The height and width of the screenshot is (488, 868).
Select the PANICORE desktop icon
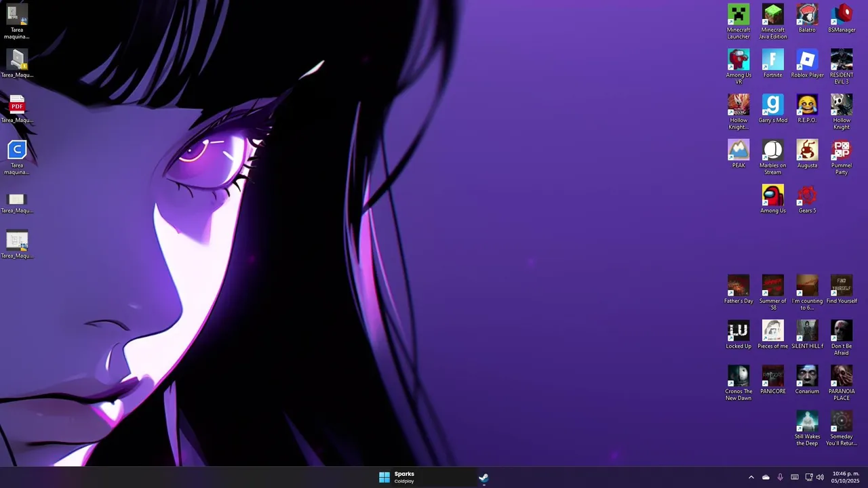[x=773, y=380]
